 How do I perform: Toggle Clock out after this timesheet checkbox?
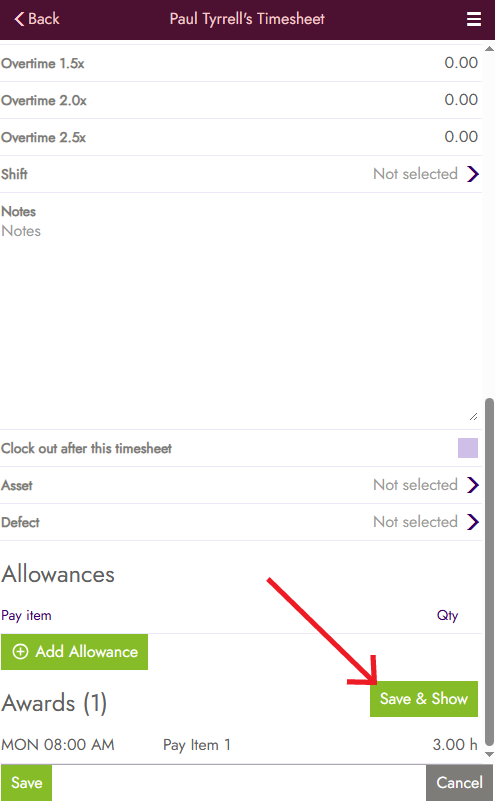(x=468, y=448)
